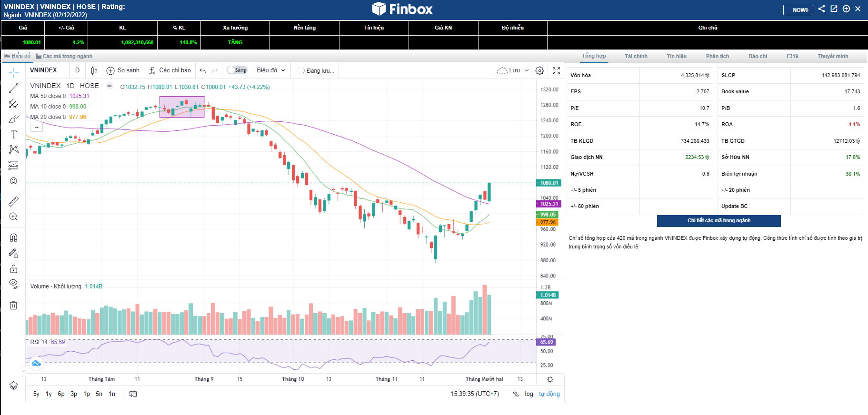Click Chi tiết các mã trong ngành
The height and width of the screenshot is (415, 868).
click(718, 220)
